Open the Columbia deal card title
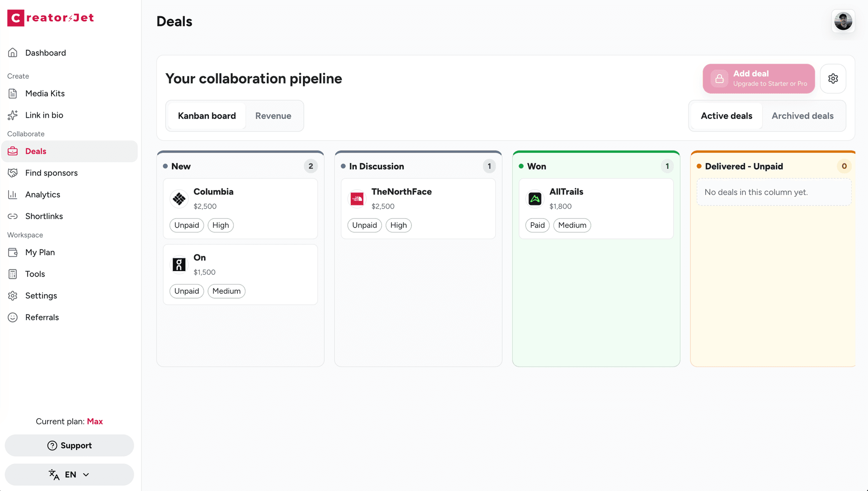The height and width of the screenshot is (491, 868). pyautogui.click(x=213, y=192)
